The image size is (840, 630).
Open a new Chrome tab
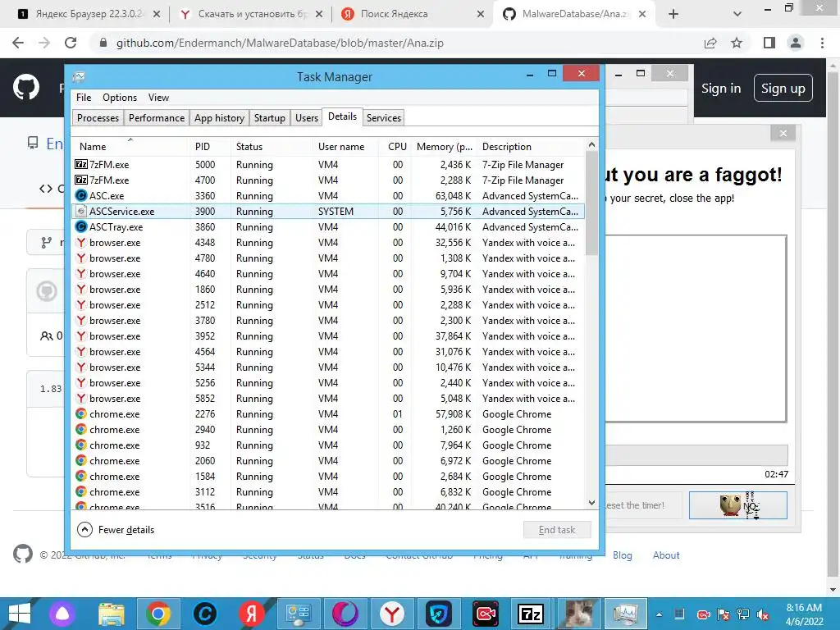click(x=673, y=14)
